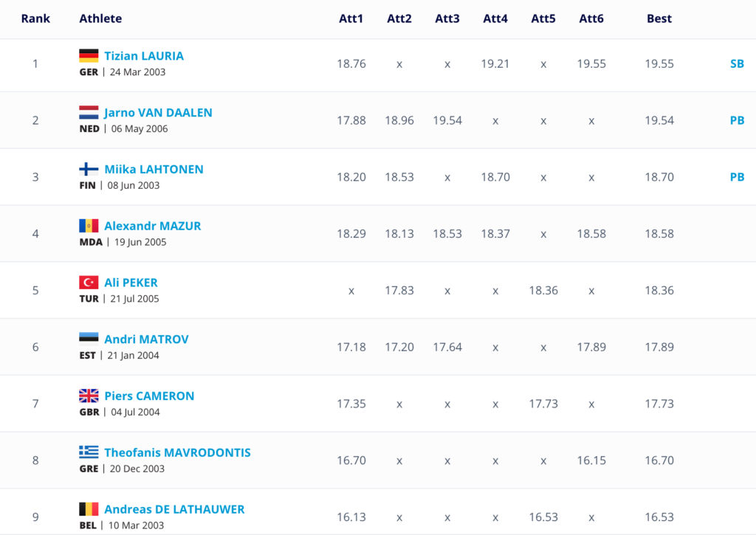Click the Moldova flag icon

click(89, 226)
